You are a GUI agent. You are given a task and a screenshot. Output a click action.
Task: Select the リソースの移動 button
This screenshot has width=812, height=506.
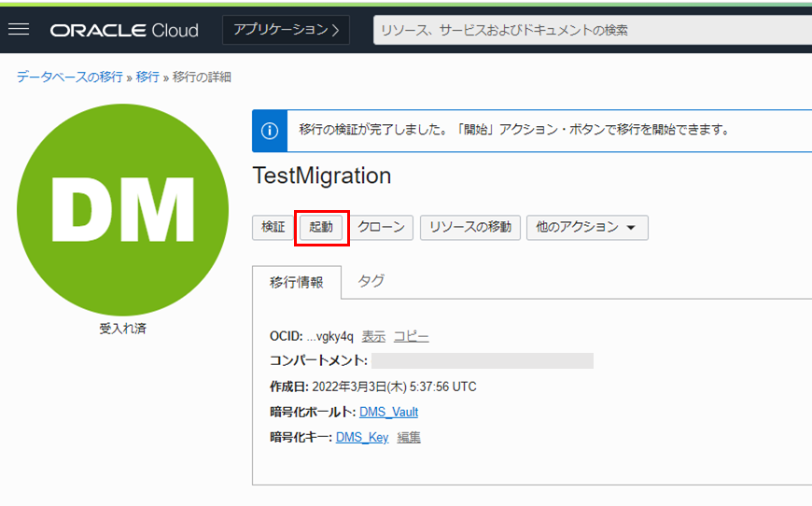point(470,227)
